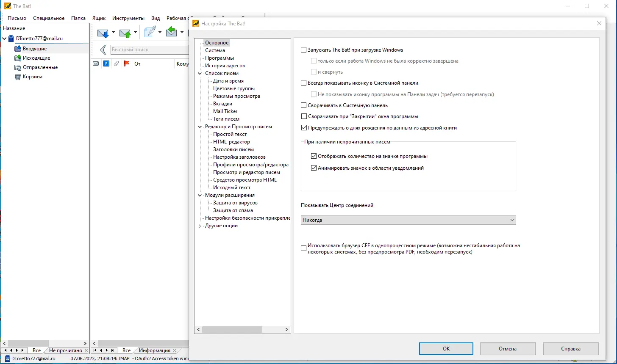Click the paperclip attachment column icon
The image size is (617, 364).
click(116, 64)
